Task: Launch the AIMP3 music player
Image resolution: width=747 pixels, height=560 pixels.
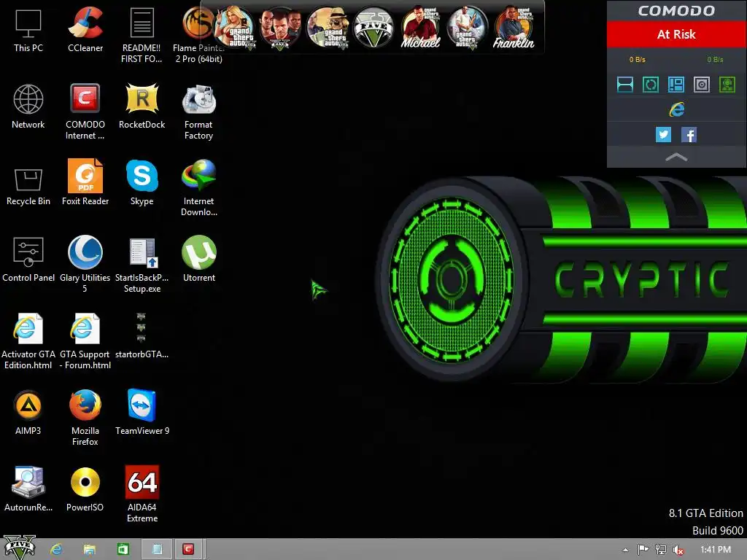Action: tap(28, 413)
